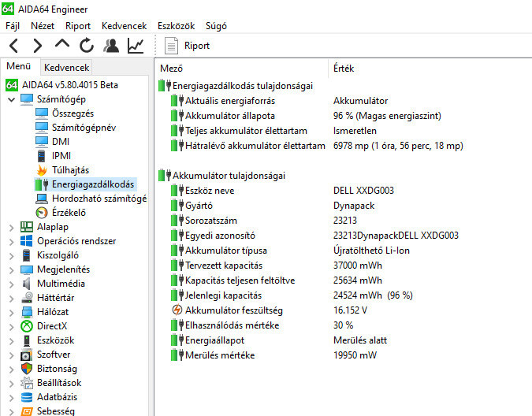
Task: Click the Megjelenítés display icon
Action: click(27, 269)
